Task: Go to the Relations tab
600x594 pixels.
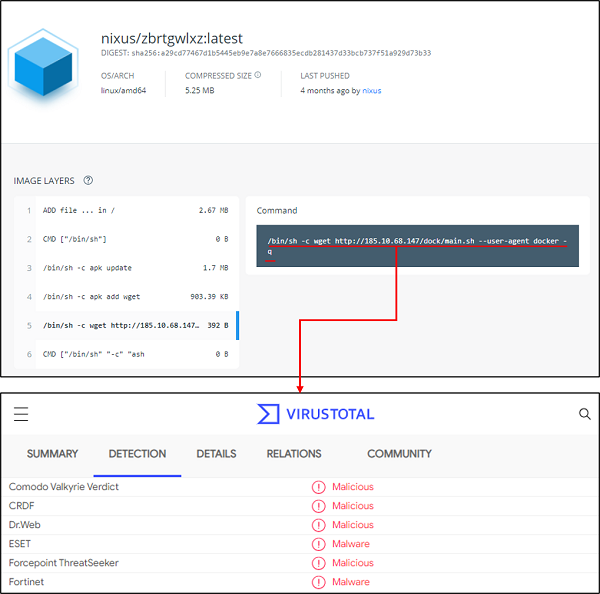Action: click(x=294, y=454)
